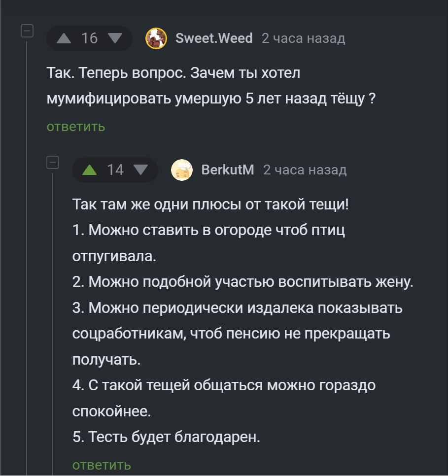Viewport: 448px width, 476px height.
Task: Click the comment text about "мумифицировать"
Action: click(211, 99)
